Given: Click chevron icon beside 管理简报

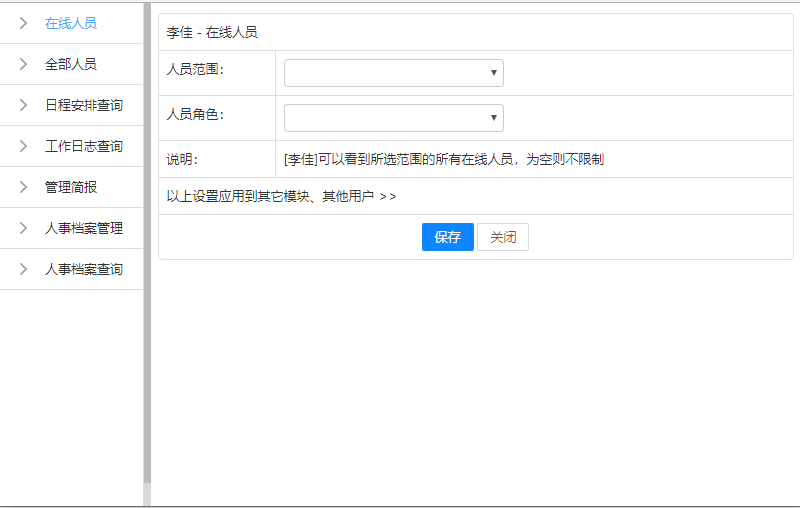Looking at the screenshot, I should [23, 187].
